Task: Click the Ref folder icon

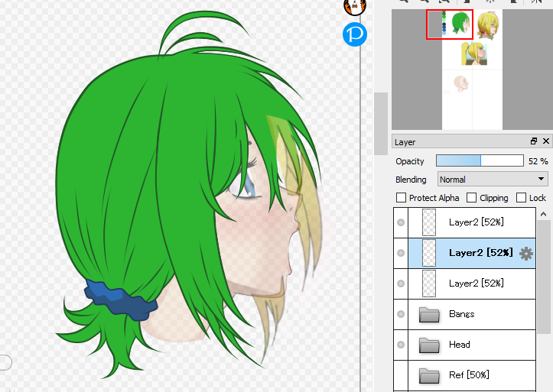Action: click(432, 375)
